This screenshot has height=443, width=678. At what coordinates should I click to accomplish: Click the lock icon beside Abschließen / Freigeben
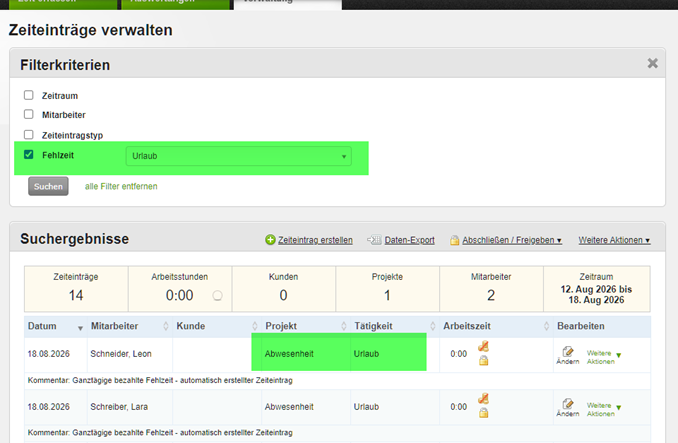(454, 240)
